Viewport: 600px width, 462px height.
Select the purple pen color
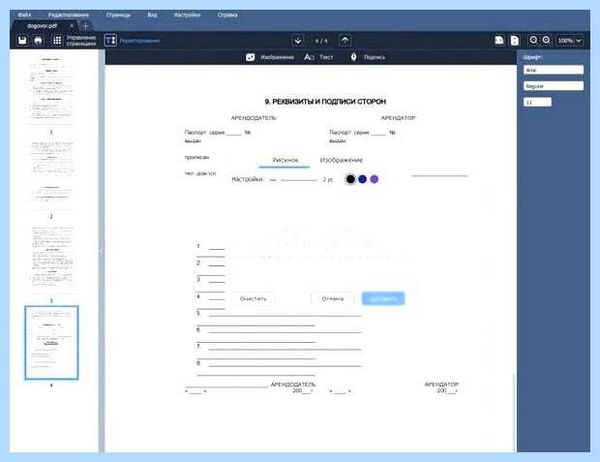(x=374, y=179)
